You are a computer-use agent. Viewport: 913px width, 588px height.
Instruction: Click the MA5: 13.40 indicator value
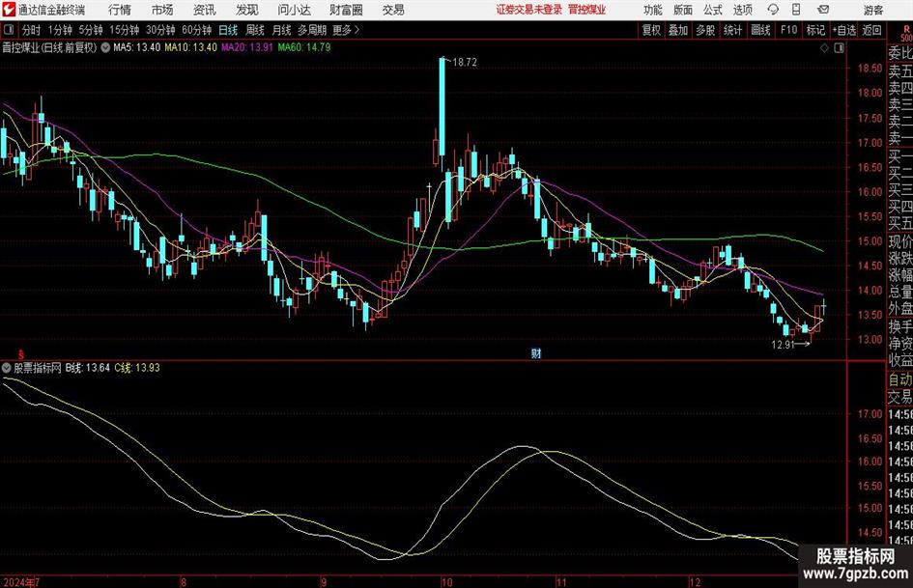point(137,47)
